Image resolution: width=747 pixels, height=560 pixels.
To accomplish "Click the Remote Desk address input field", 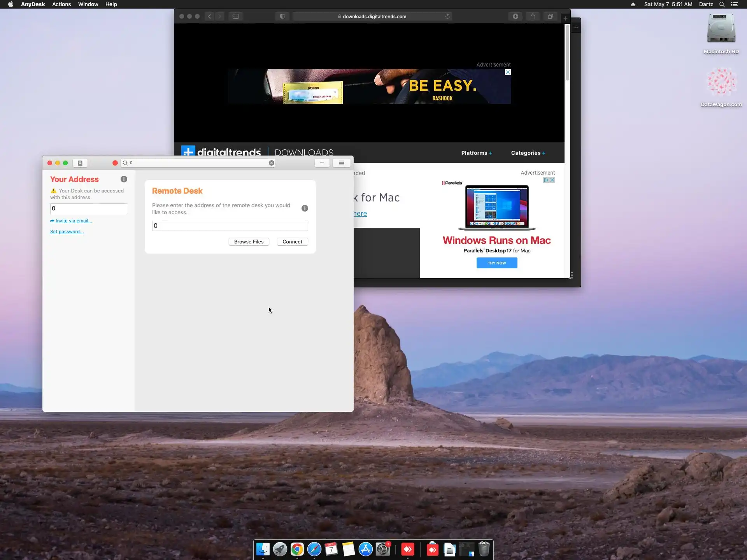I will click(230, 226).
